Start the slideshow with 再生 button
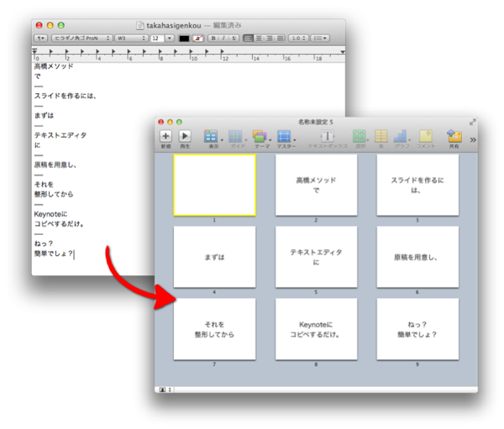504x429 pixels. click(185, 136)
